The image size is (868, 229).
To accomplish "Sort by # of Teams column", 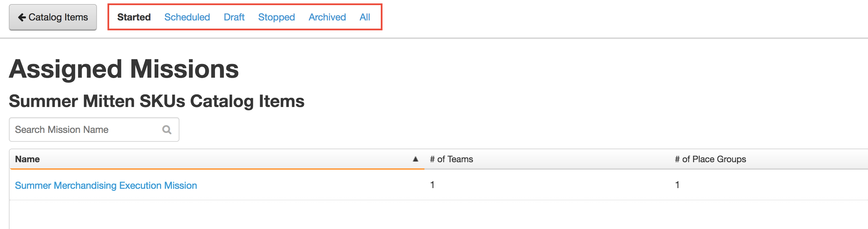I will [x=547, y=159].
